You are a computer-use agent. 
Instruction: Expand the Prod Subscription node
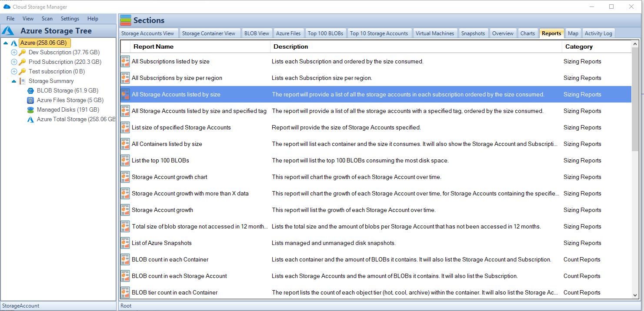[x=14, y=62]
